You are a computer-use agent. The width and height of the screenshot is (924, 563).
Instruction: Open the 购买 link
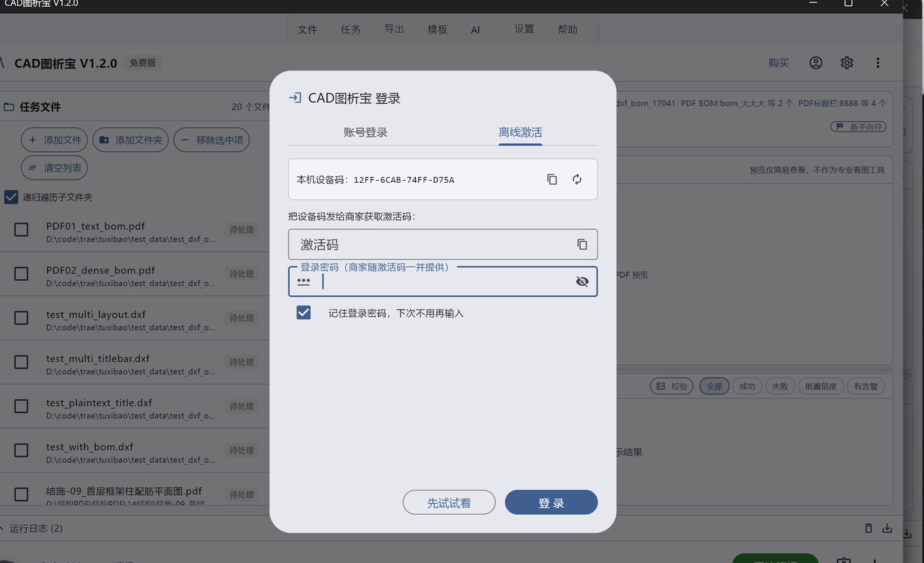pyautogui.click(x=778, y=63)
